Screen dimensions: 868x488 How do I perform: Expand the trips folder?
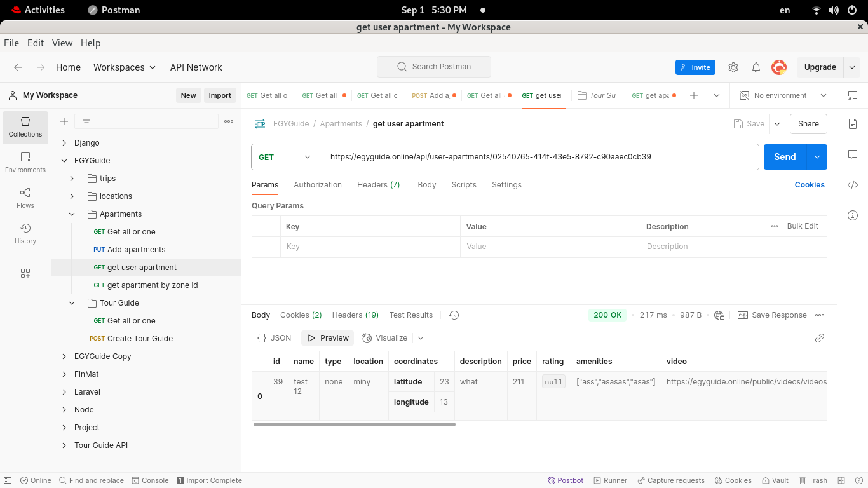[72, 179]
